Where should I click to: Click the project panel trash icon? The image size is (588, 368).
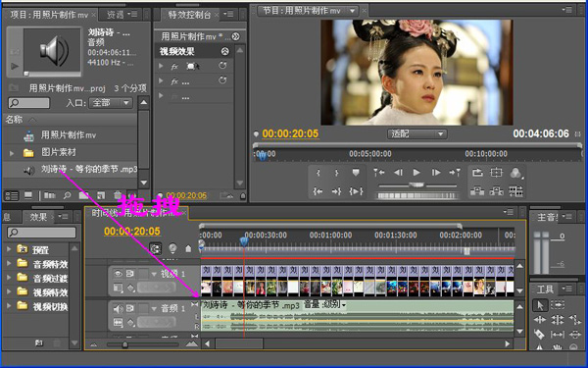pos(118,195)
